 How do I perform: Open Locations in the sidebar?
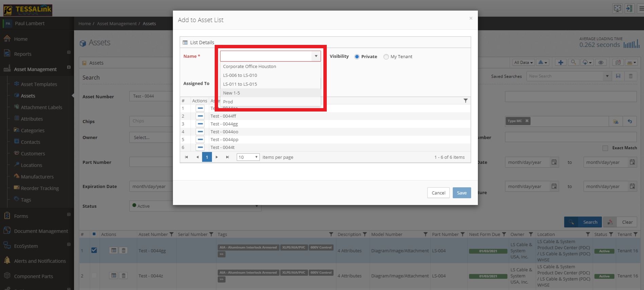[x=31, y=165]
